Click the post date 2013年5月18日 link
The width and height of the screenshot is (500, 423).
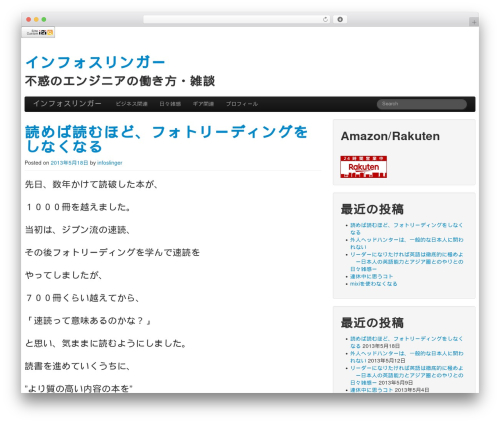(x=69, y=163)
